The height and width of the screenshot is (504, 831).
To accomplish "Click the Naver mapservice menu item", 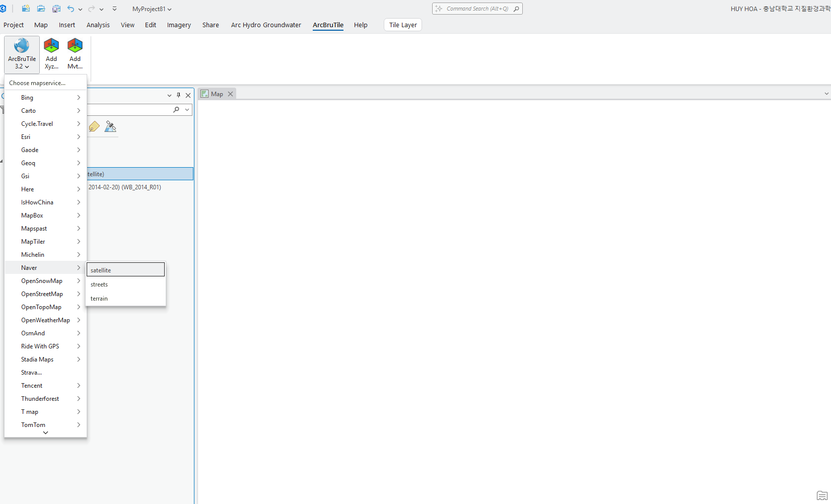I will [45, 268].
